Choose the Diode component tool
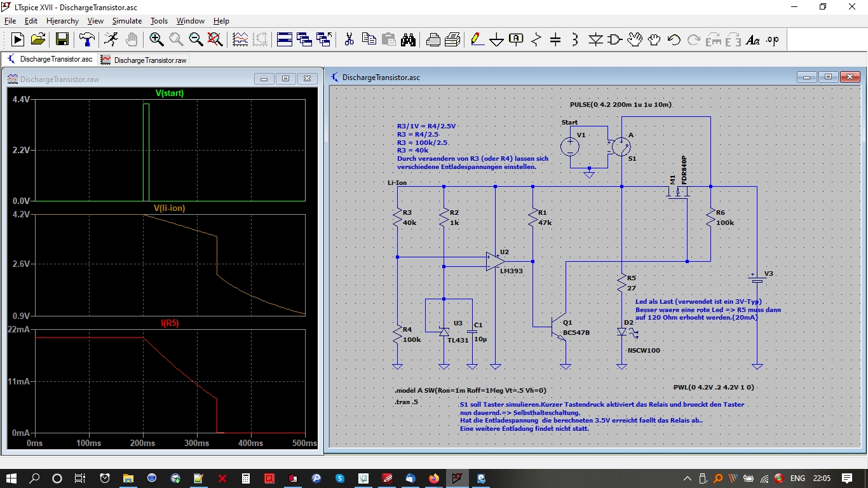 (x=595, y=39)
